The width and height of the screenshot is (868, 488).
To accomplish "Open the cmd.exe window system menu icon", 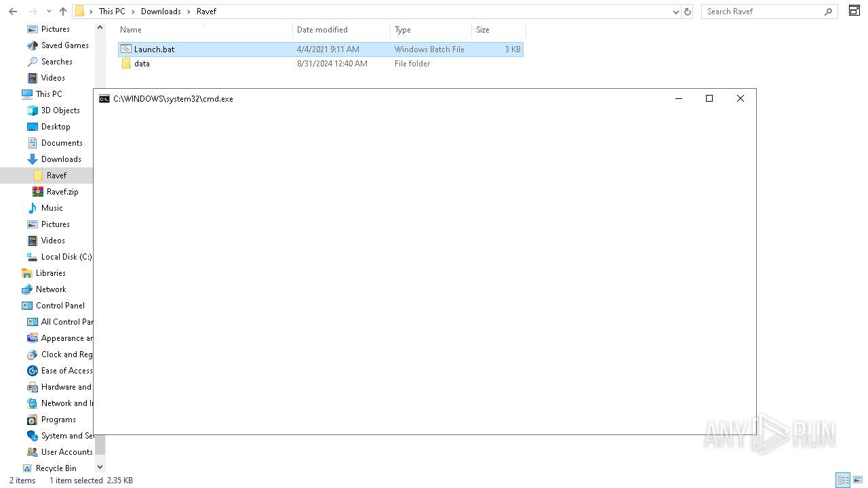I will [x=104, y=99].
